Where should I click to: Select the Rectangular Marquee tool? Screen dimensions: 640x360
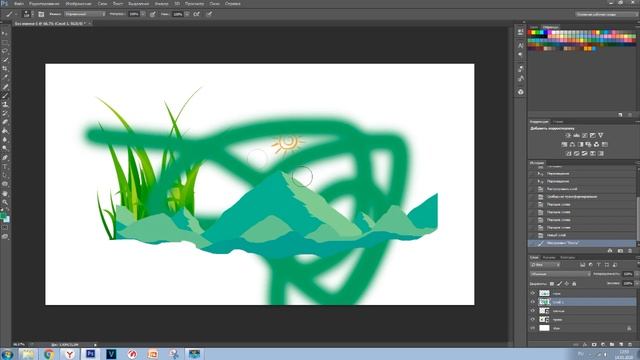5,42
